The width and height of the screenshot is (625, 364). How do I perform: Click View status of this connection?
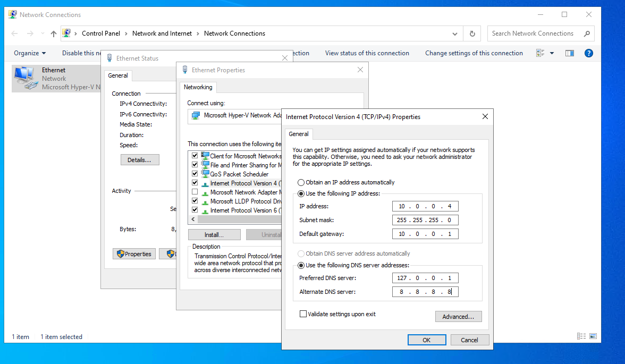point(367,53)
